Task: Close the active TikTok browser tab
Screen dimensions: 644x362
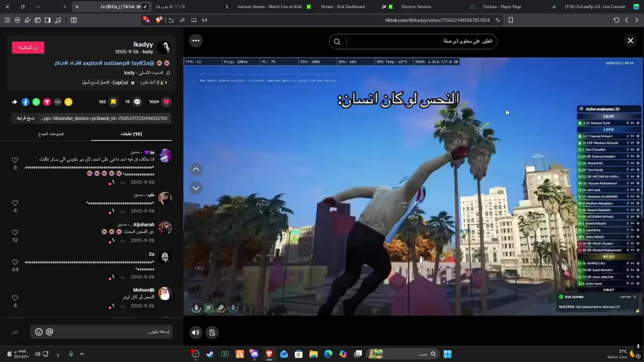Action: pyautogui.click(x=77, y=7)
